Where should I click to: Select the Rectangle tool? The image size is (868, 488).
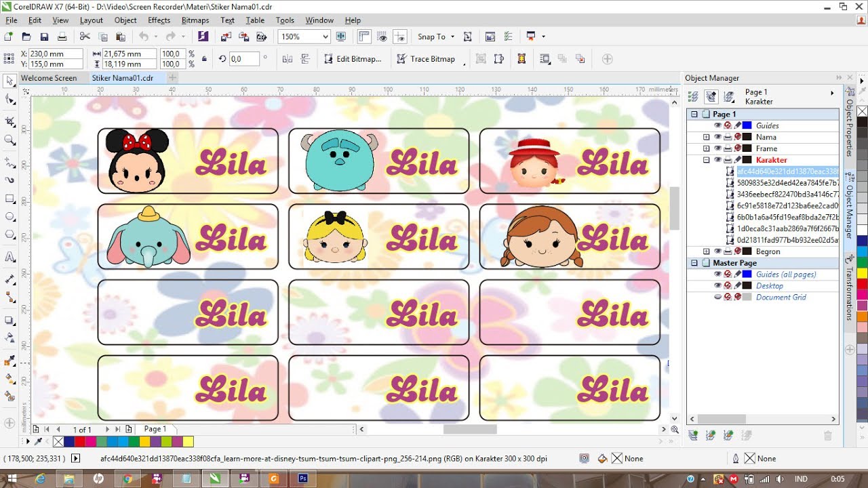tap(9, 199)
